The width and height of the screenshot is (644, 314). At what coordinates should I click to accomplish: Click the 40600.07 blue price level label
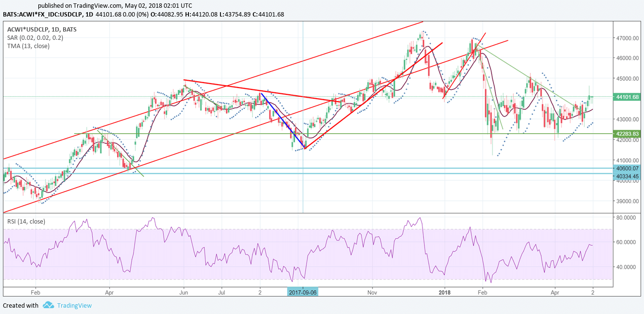tap(627, 168)
